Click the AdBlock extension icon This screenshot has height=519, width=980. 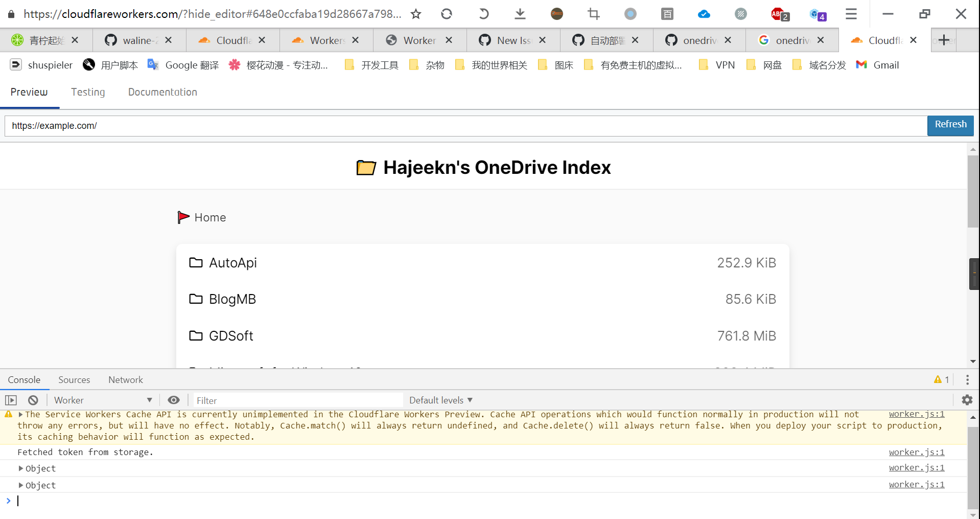(x=778, y=14)
